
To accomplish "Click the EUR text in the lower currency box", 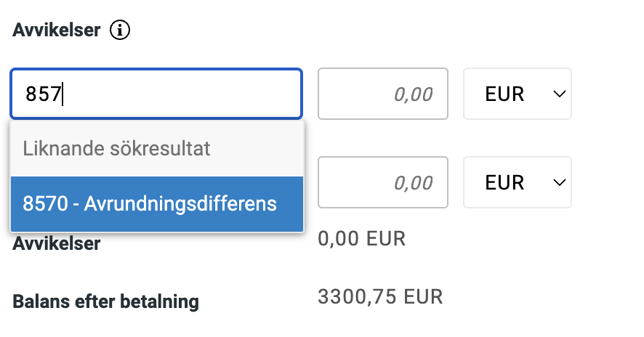I will point(504,182).
